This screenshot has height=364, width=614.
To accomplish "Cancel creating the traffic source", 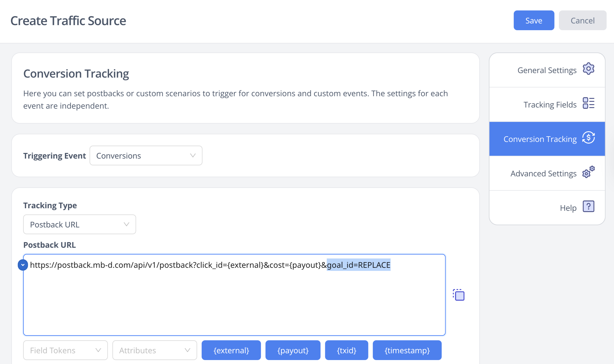I will (x=582, y=21).
